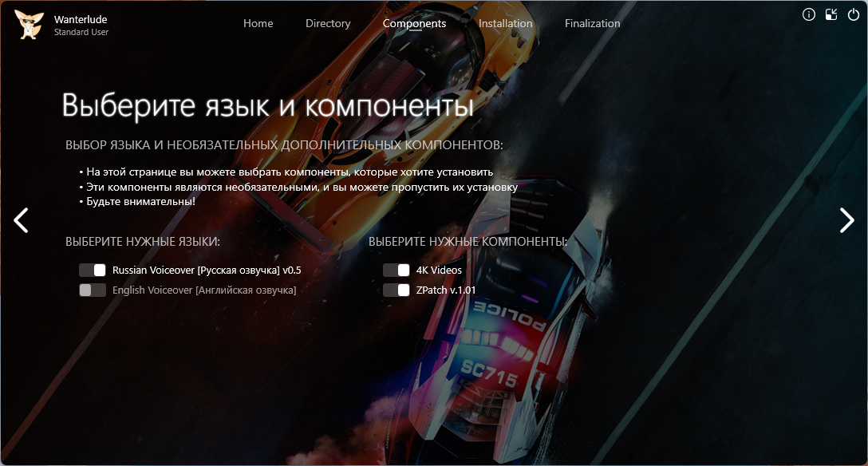Toggle Russian Voiceover v0.5 switch

click(93, 270)
